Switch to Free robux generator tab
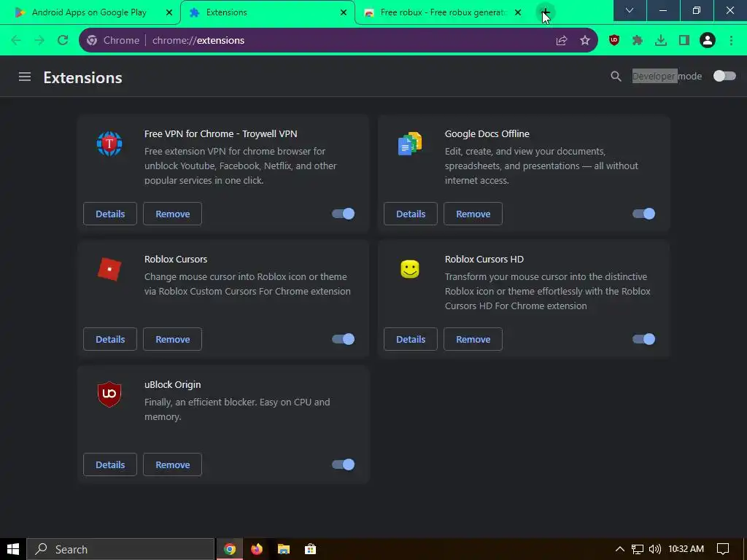 [x=443, y=12]
